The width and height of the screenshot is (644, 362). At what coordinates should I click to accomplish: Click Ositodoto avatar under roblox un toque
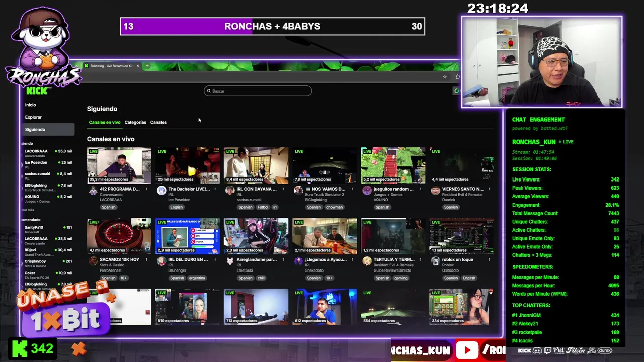click(x=435, y=261)
